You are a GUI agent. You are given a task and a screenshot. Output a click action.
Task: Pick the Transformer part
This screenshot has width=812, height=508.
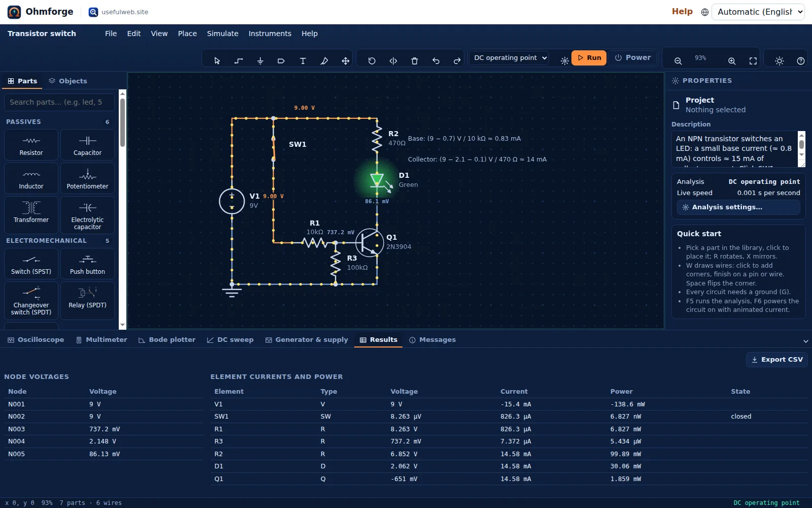coord(31,215)
